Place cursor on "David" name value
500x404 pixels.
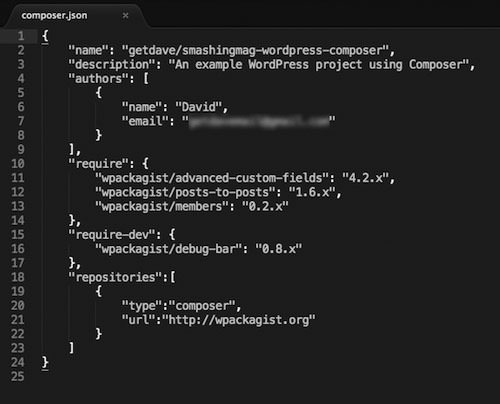pyautogui.click(x=199, y=107)
